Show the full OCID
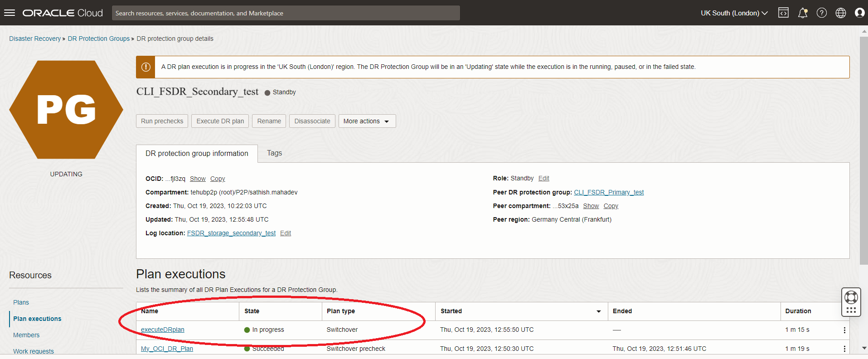The height and width of the screenshot is (359, 868). pyautogui.click(x=198, y=179)
